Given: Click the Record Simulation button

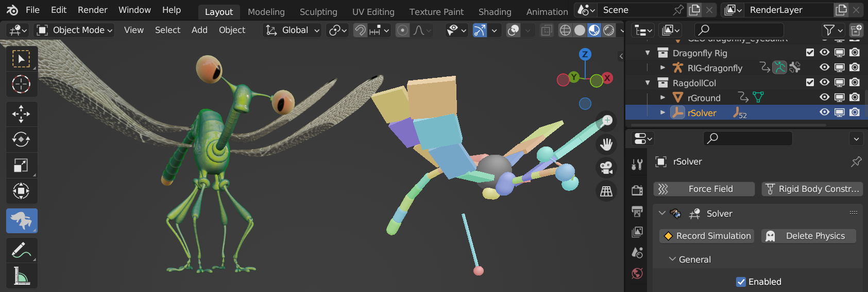Looking at the screenshot, I should (x=707, y=236).
